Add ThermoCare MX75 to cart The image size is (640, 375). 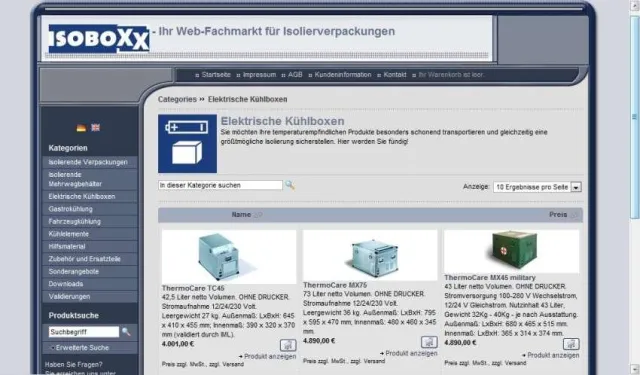pos(429,342)
